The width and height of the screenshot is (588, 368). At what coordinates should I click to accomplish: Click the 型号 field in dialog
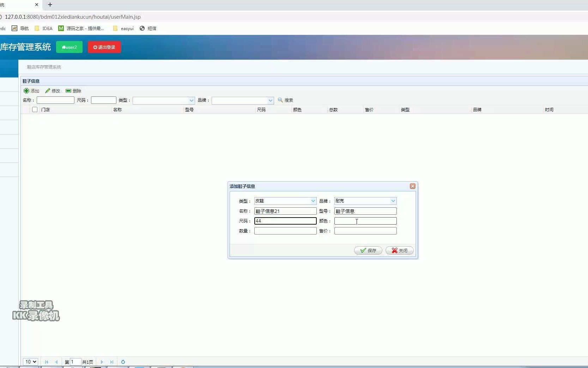pos(365,211)
